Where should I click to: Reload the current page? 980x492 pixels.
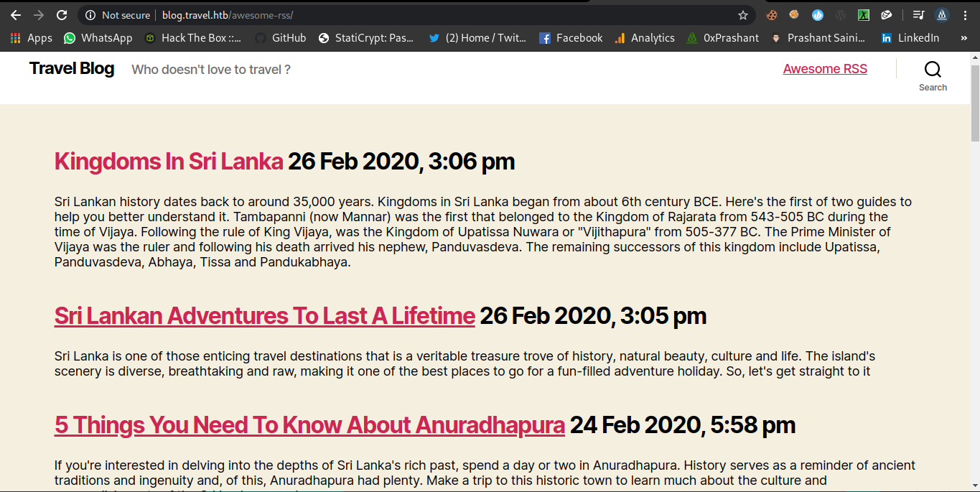pos(62,15)
